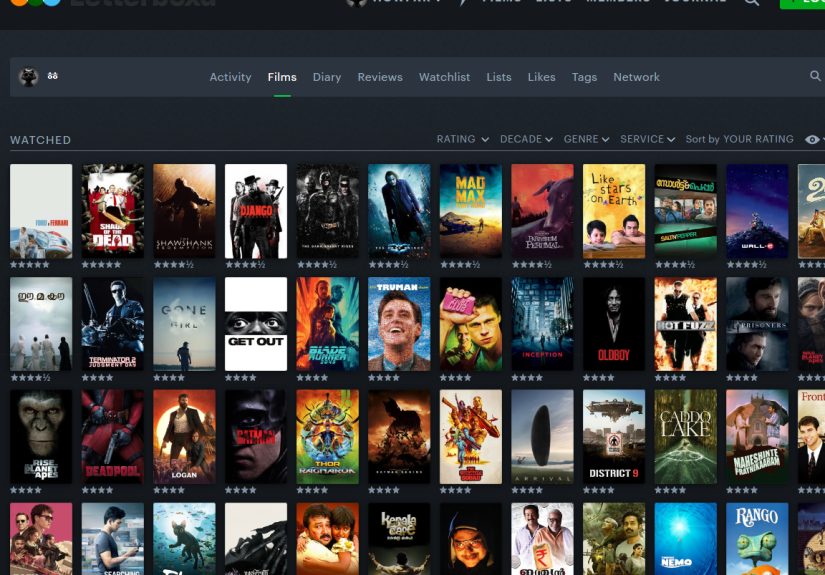Open the Hot Fuzz poster
Screen dimensions: 825x575
[x=685, y=324]
